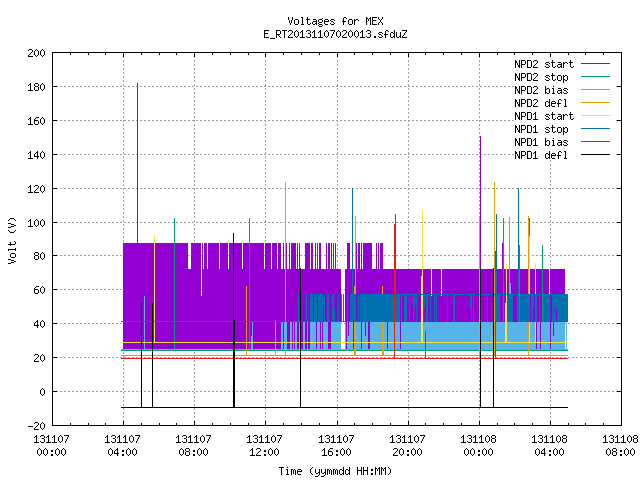Click the y-axis value 40
Image resolution: width=640 pixels, height=480 pixels.
click(x=39, y=324)
